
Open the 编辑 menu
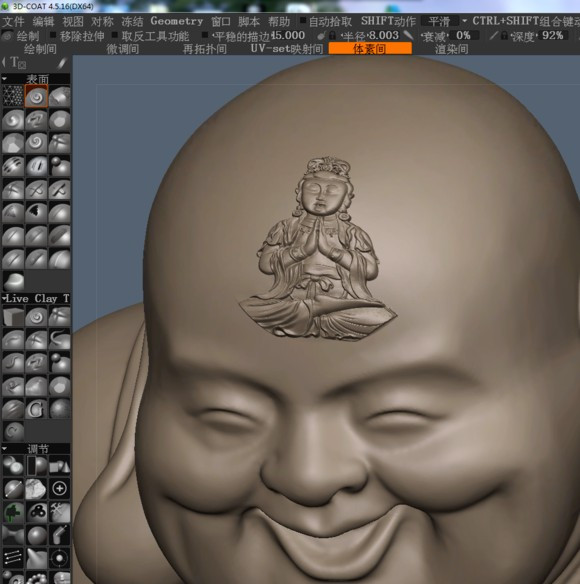[x=44, y=21]
